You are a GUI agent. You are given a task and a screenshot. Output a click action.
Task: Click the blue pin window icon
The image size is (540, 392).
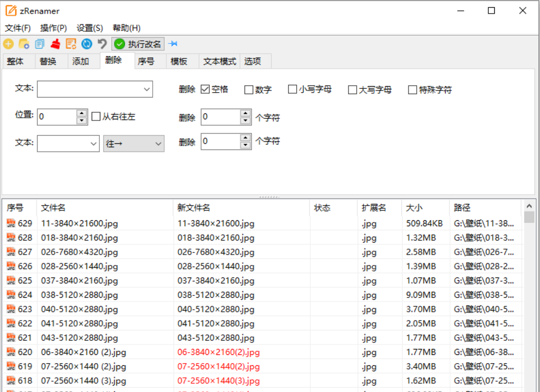point(173,44)
